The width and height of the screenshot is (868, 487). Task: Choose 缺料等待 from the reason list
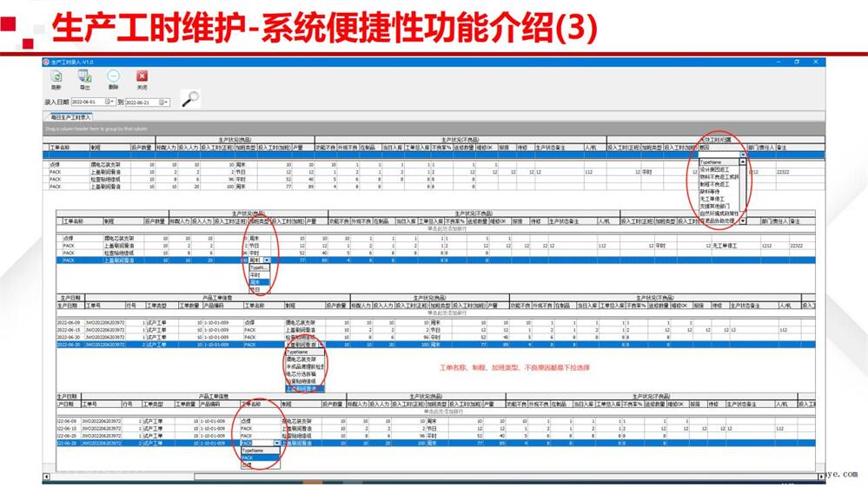click(x=719, y=191)
